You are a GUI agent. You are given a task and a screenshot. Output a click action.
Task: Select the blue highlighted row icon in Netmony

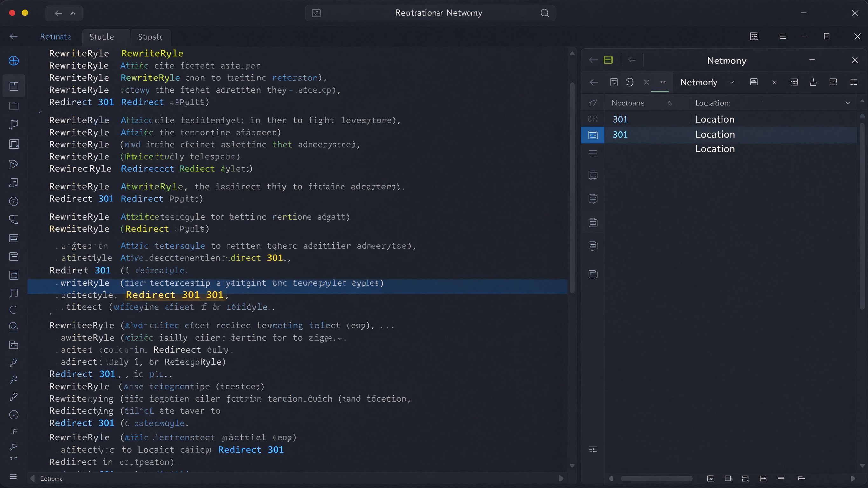tap(593, 135)
